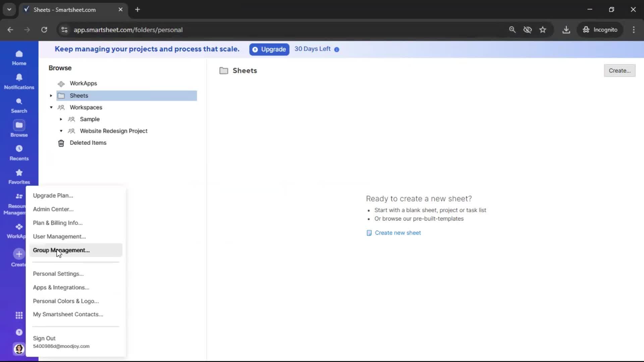Image resolution: width=644 pixels, height=362 pixels.
Task: Open the Home panel
Action: click(19, 57)
